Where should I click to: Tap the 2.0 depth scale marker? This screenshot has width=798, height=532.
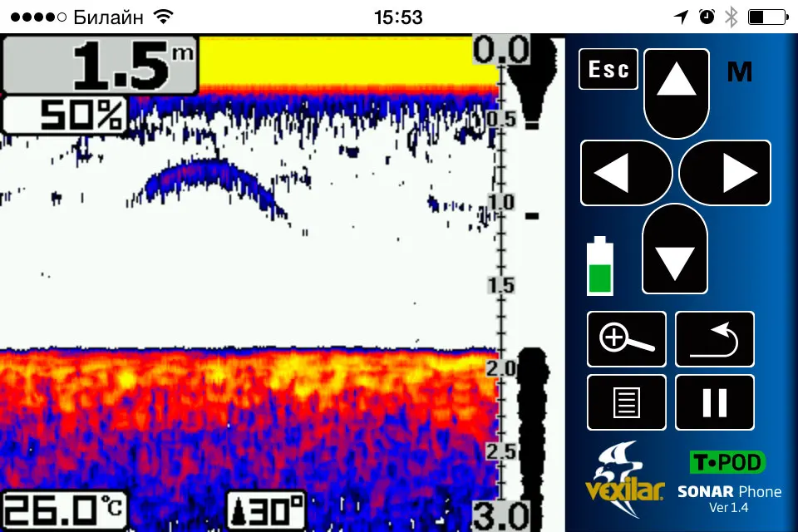[x=502, y=368]
